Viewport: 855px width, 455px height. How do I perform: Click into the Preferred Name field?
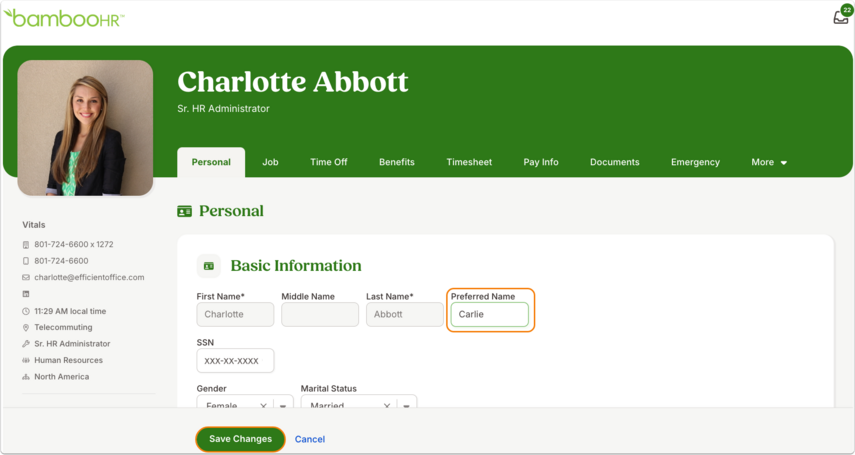(490, 314)
